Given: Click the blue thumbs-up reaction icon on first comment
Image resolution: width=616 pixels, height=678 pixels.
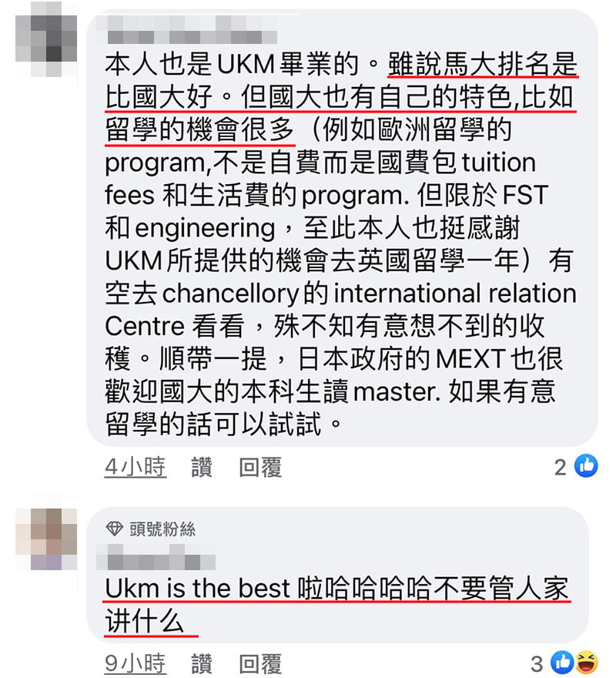Looking at the screenshot, I should pos(586,466).
